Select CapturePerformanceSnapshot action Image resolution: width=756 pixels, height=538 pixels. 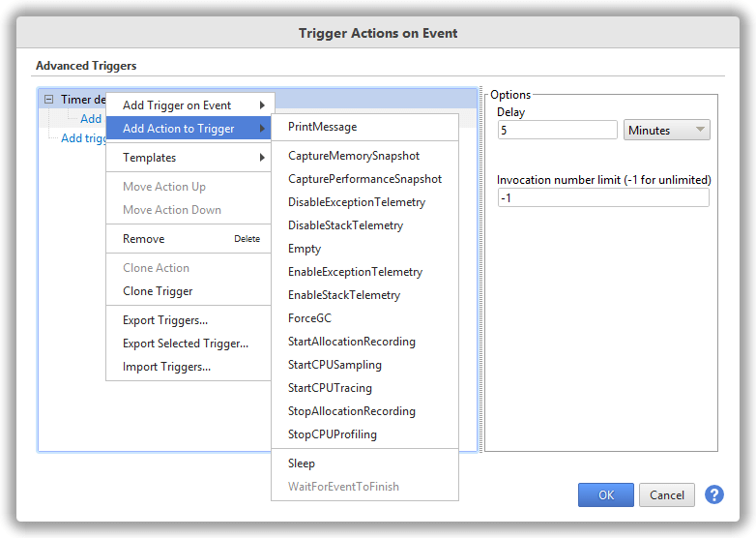[x=365, y=179]
